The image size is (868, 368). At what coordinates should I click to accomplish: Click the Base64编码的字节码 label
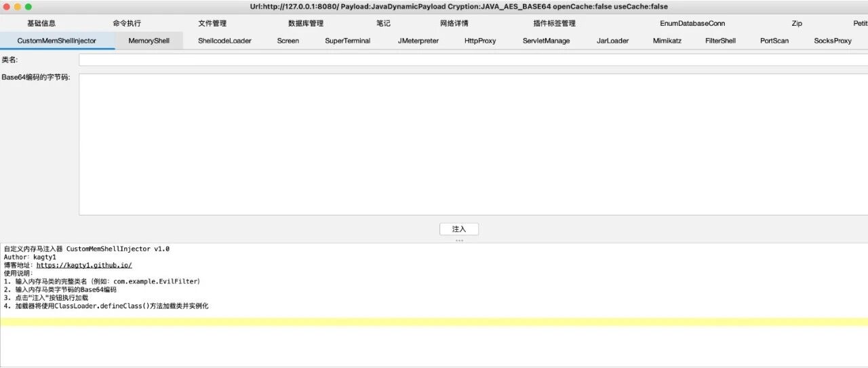[x=36, y=77]
